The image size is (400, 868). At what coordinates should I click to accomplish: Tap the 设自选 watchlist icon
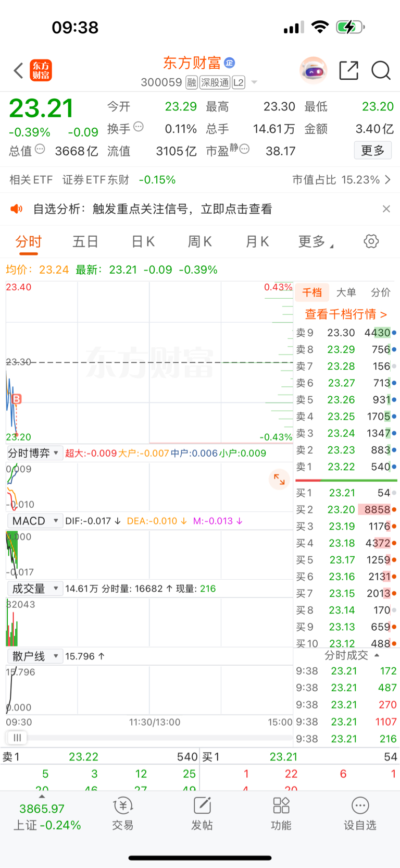(x=360, y=813)
